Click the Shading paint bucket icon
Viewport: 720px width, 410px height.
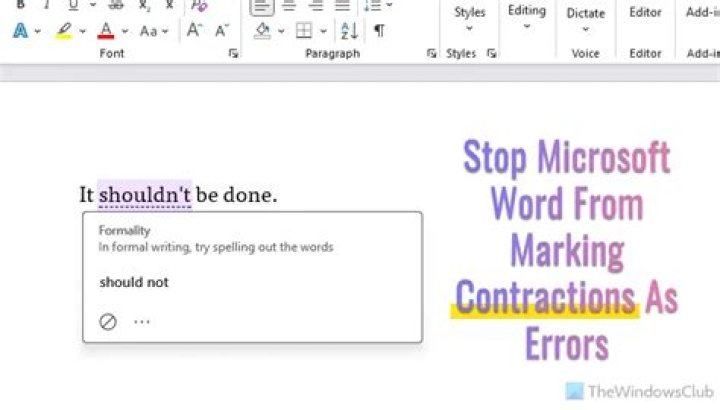262,31
